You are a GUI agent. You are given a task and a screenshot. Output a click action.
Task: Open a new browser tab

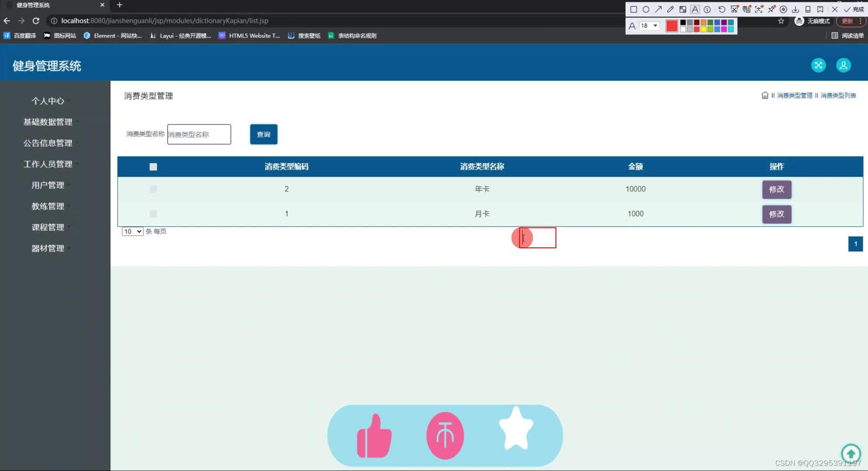[x=119, y=5]
